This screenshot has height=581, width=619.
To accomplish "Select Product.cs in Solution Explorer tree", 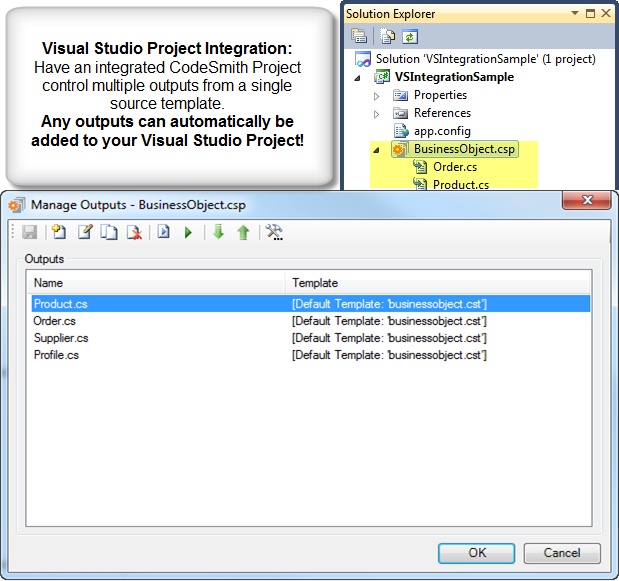I will 461,185.
